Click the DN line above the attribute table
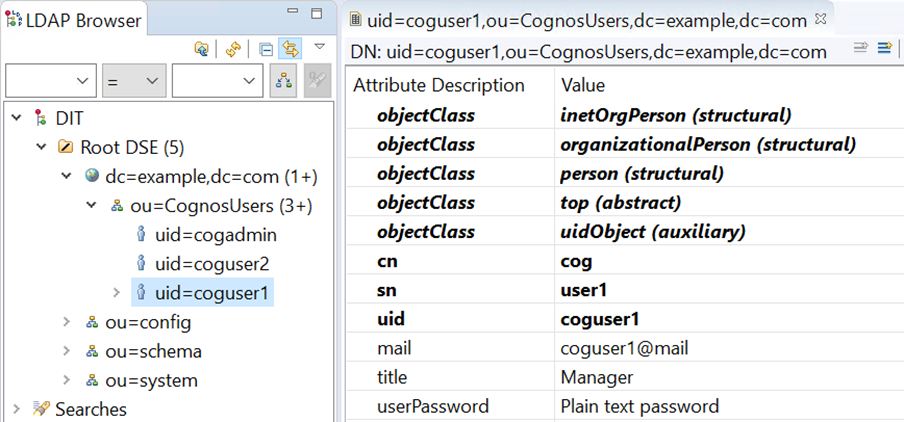 point(588,52)
